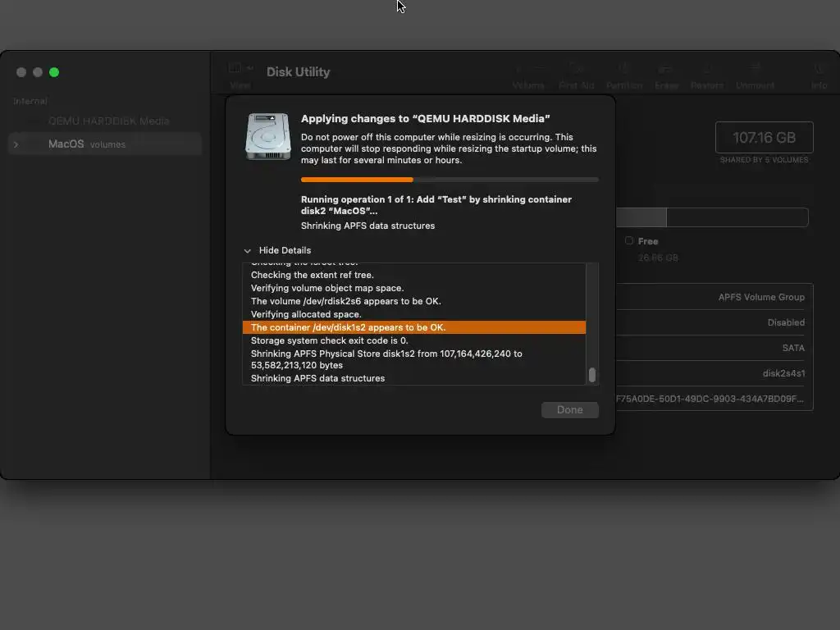The width and height of the screenshot is (840, 630).
Task: Click the 'Free' legend label
Action: (648, 241)
